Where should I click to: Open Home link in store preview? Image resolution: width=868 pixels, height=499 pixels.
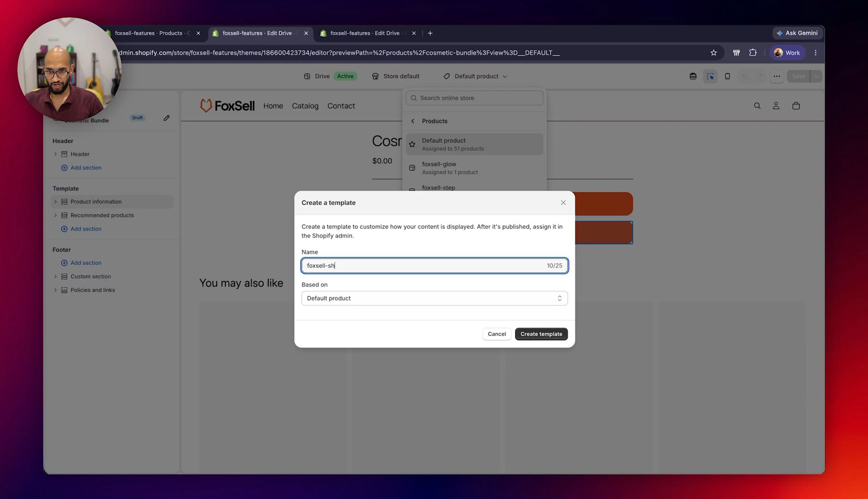[273, 106]
